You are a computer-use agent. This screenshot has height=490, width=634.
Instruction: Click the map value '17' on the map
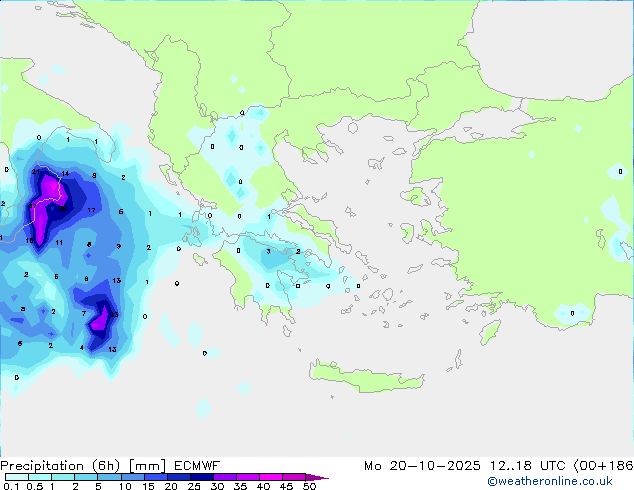(91, 210)
